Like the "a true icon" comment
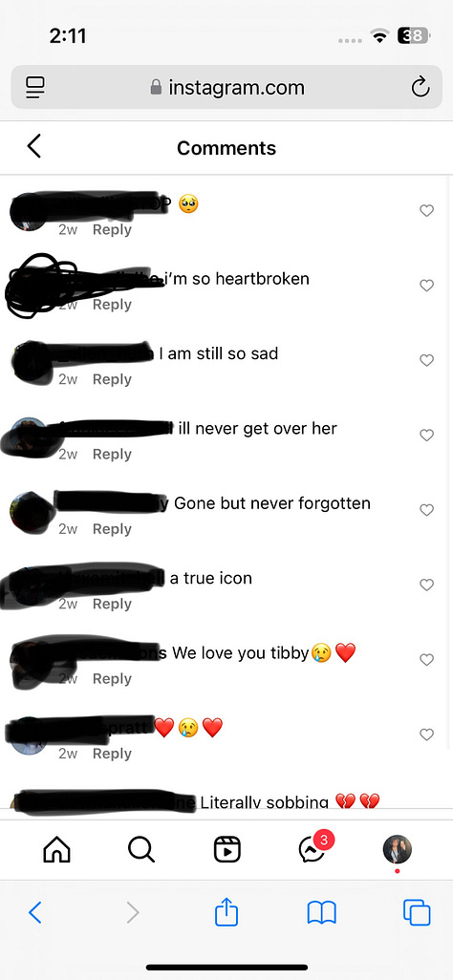453x980 pixels. pyautogui.click(x=427, y=585)
